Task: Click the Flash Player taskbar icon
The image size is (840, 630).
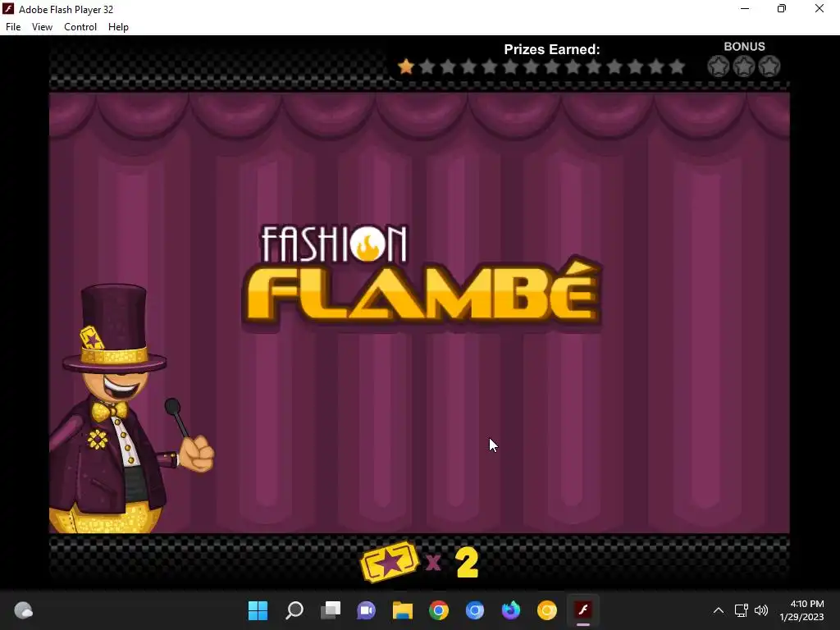Action: pyautogui.click(x=583, y=610)
